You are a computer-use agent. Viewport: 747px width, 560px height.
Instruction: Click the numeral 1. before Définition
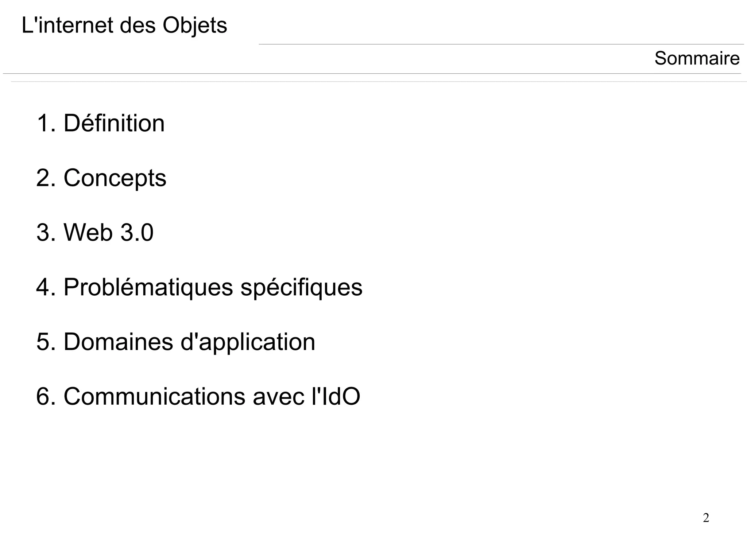[46, 123]
